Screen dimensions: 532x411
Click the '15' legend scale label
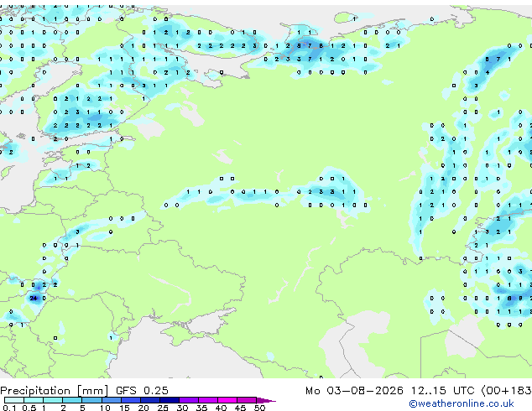tap(124, 408)
